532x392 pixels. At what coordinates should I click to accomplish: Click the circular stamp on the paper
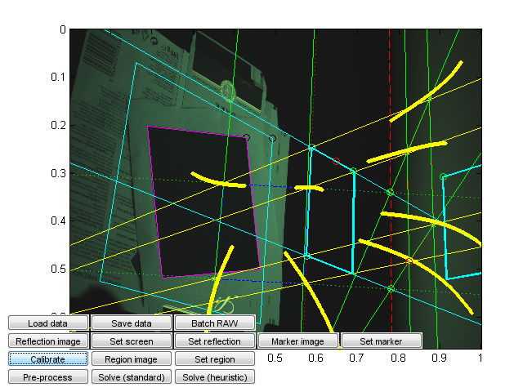coord(228,89)
